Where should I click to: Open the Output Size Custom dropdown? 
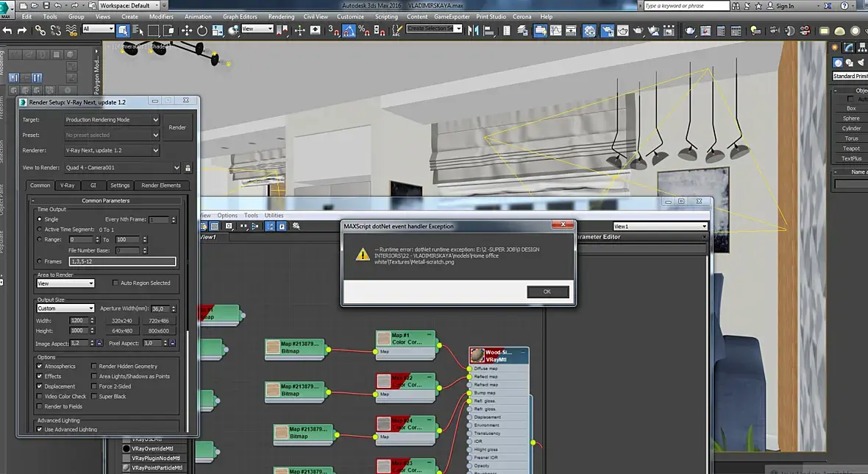pyautogui.click(x=65, y=308)
